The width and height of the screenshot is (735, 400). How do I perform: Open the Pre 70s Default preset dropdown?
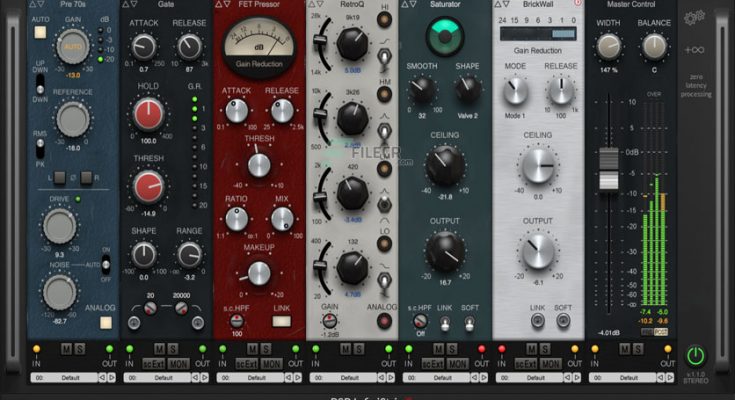[x=69, y=378]
